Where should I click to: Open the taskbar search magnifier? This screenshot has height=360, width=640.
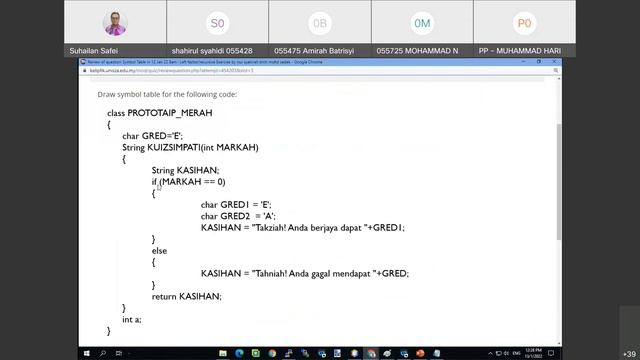[103, 353]
